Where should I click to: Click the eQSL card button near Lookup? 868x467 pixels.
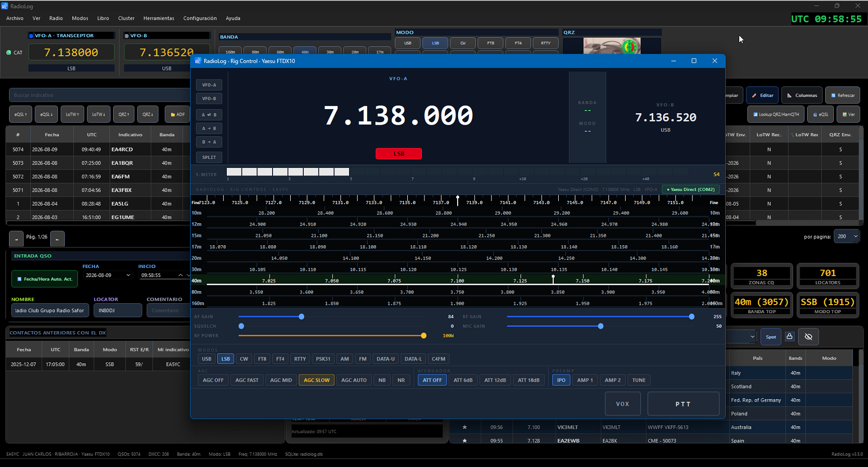point(820,114)
